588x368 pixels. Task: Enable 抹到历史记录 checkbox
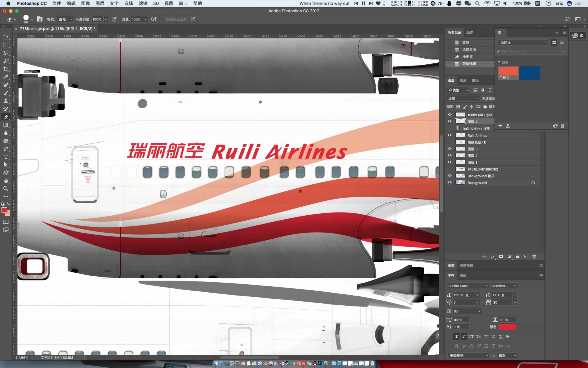(163, 19)
